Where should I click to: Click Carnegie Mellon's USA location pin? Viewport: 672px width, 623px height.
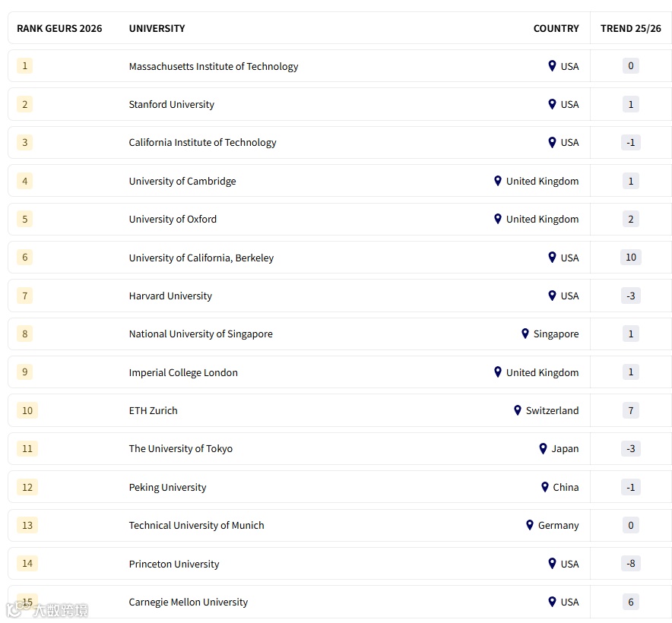553,602
